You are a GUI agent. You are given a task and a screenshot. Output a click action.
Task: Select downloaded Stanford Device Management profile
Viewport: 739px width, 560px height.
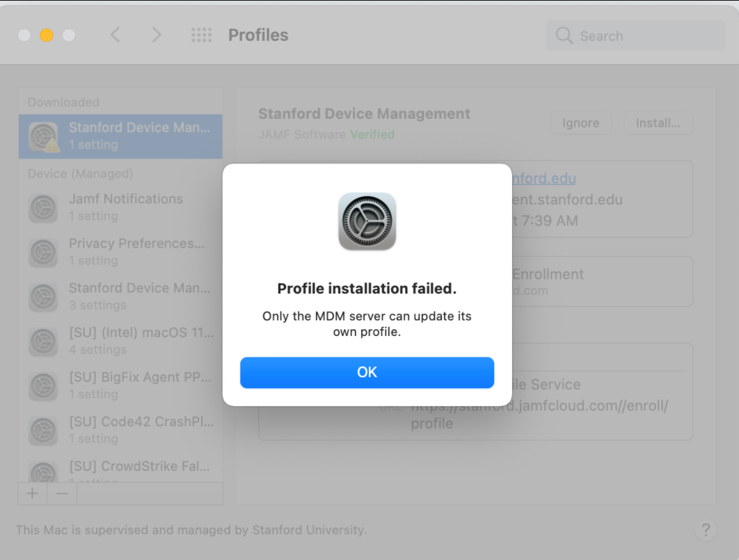click(x=120, y=136)
